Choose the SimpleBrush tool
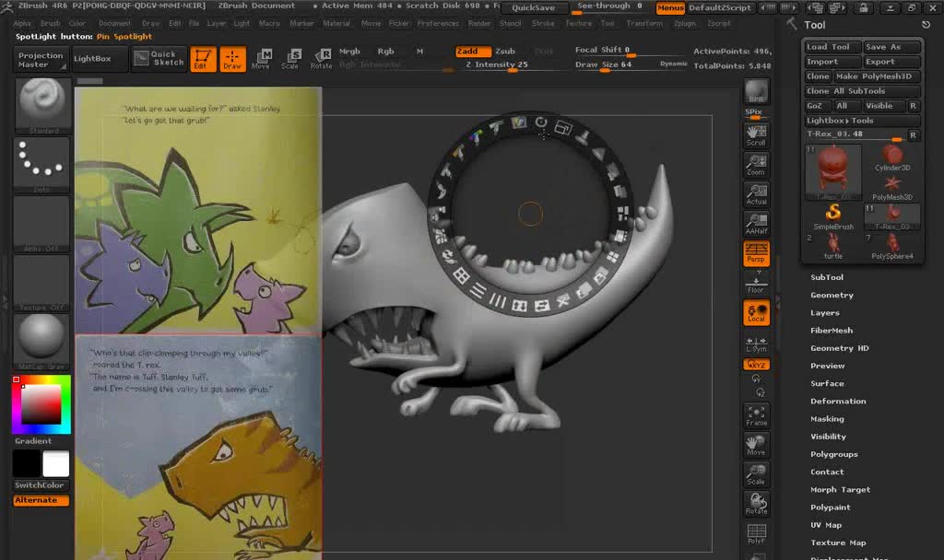This screenshot has width=944, height=560. point(833,217)
